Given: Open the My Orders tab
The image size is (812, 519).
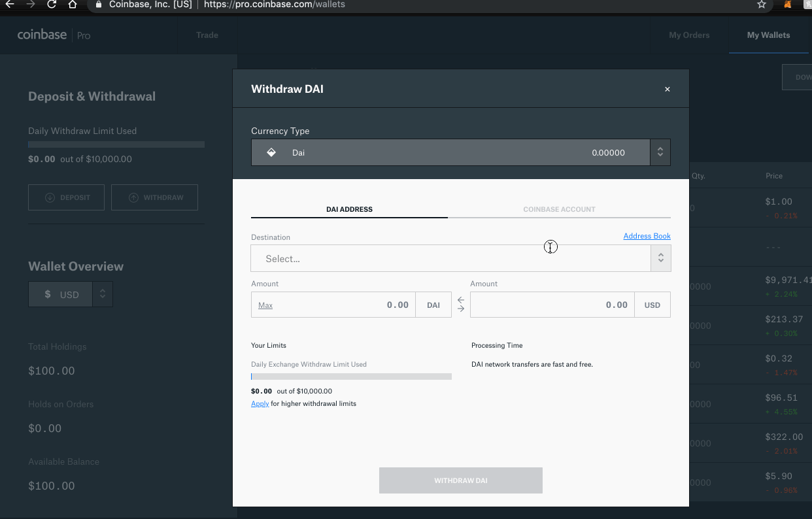Looking at the screenshot, I should coord(689,35).
